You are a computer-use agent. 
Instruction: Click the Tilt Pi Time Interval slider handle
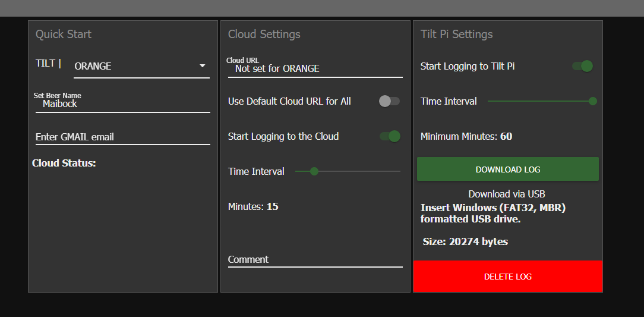tap(592, 101)
